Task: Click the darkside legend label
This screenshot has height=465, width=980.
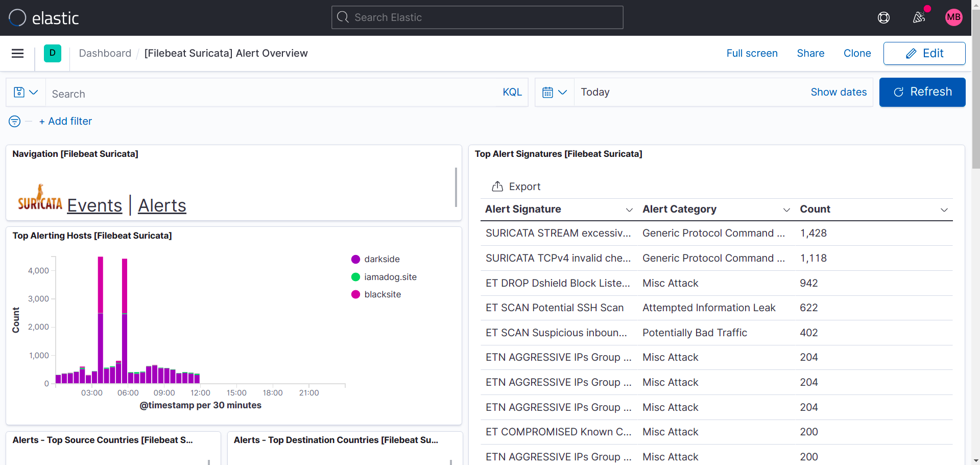Action: (382, 259)
